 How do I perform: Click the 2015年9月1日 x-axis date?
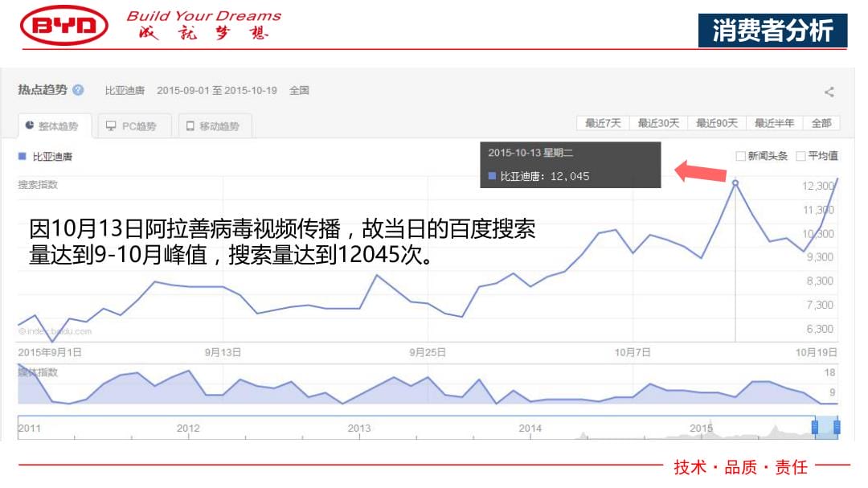click(50, 352)
